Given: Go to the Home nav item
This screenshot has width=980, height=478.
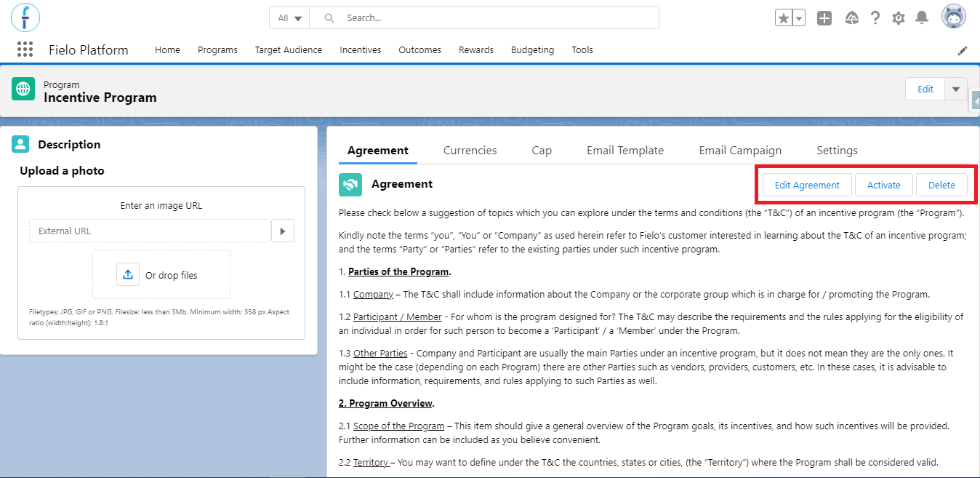Looking at the screenshot, I should pos(167,50).
